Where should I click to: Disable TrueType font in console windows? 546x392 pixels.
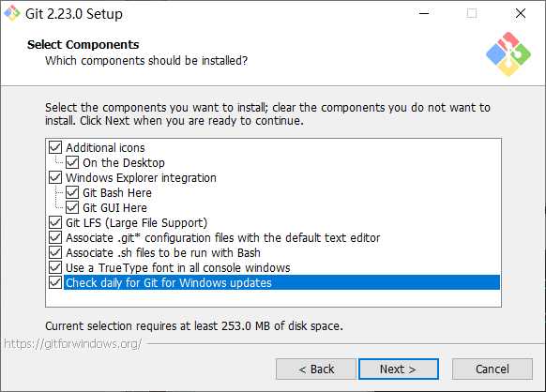55,267
